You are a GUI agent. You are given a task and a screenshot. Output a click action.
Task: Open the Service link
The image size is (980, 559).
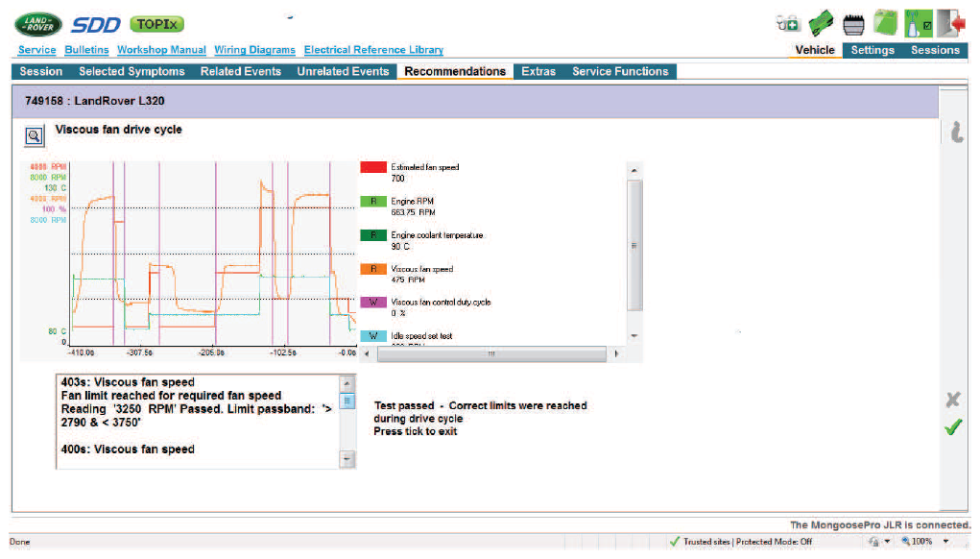click(x=36, y=50)
